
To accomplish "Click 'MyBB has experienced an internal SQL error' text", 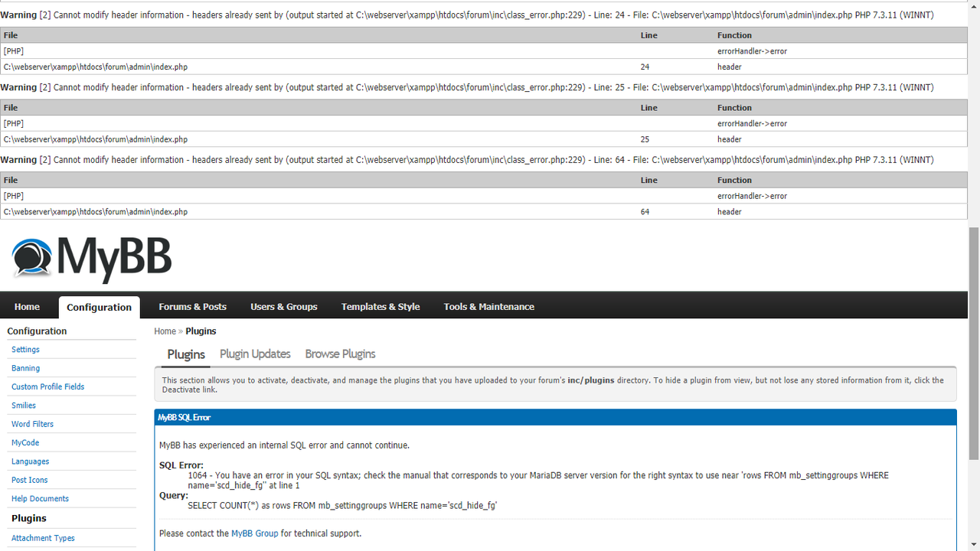I will point(284,445).
